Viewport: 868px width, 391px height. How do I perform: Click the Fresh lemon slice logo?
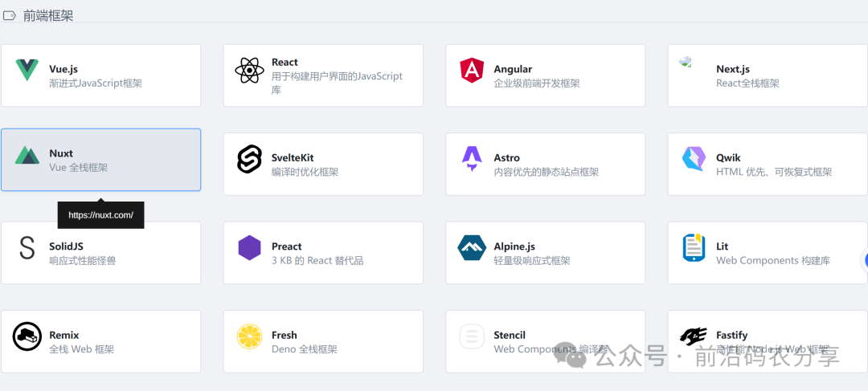249,336
